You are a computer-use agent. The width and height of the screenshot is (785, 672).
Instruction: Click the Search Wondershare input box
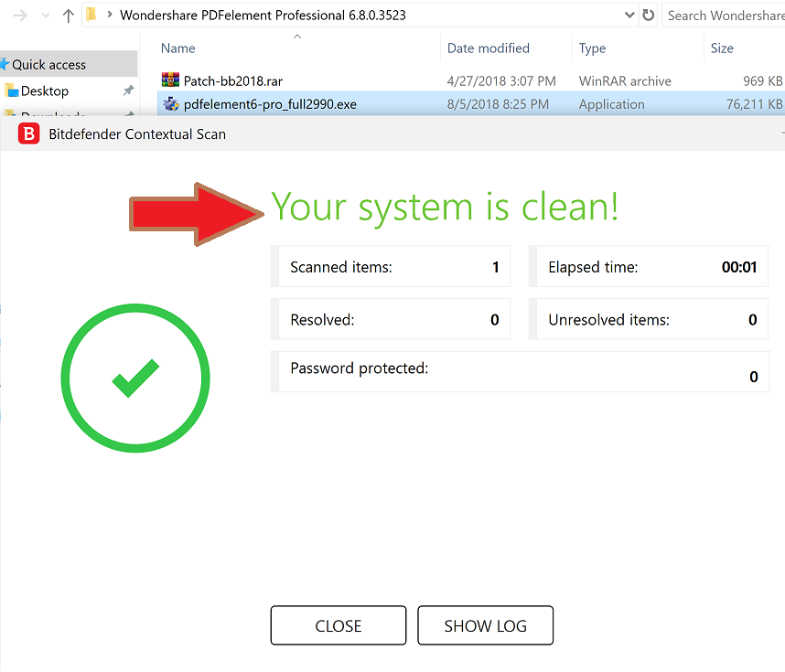723,16
